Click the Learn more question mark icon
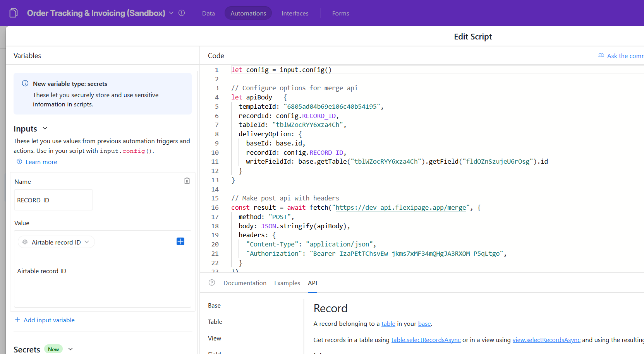This screenshot has width=644, height=354. point(19,162)
